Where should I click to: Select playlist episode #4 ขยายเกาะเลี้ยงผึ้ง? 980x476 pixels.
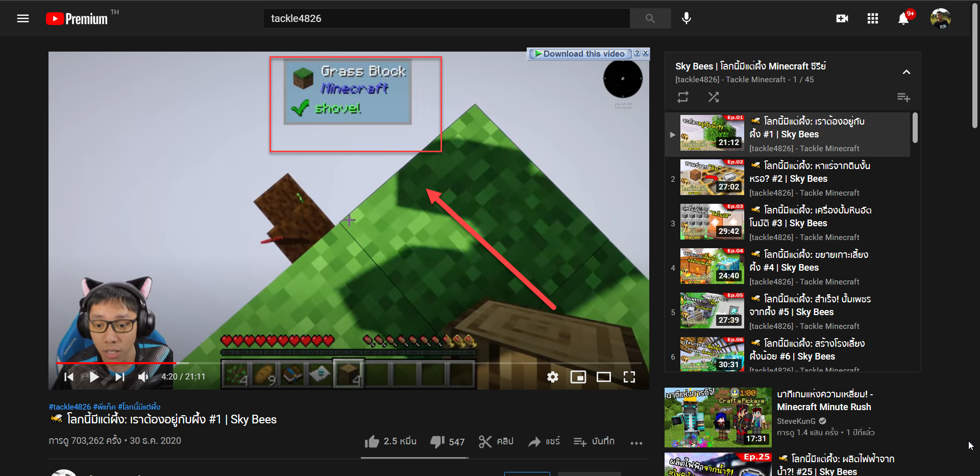click(787, 268)
